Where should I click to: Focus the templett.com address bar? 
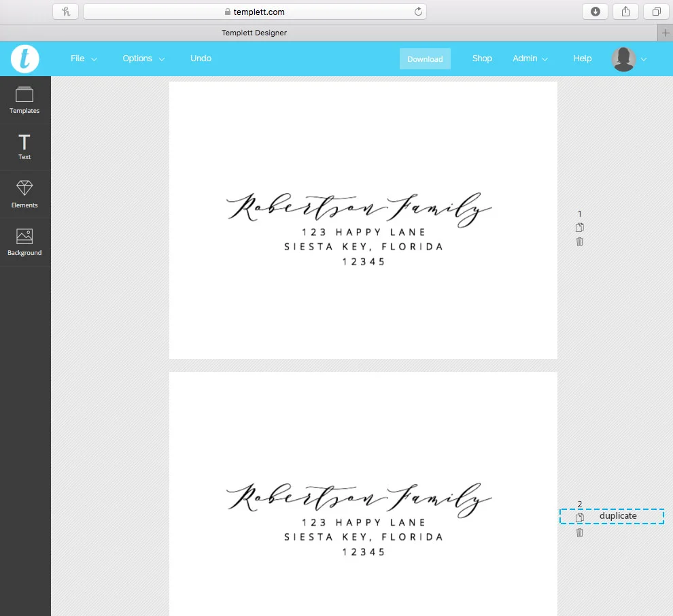click(x=254, y=12)
